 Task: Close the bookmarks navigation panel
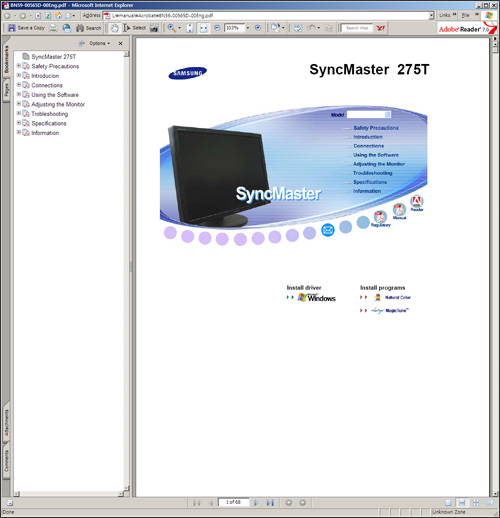120,43
